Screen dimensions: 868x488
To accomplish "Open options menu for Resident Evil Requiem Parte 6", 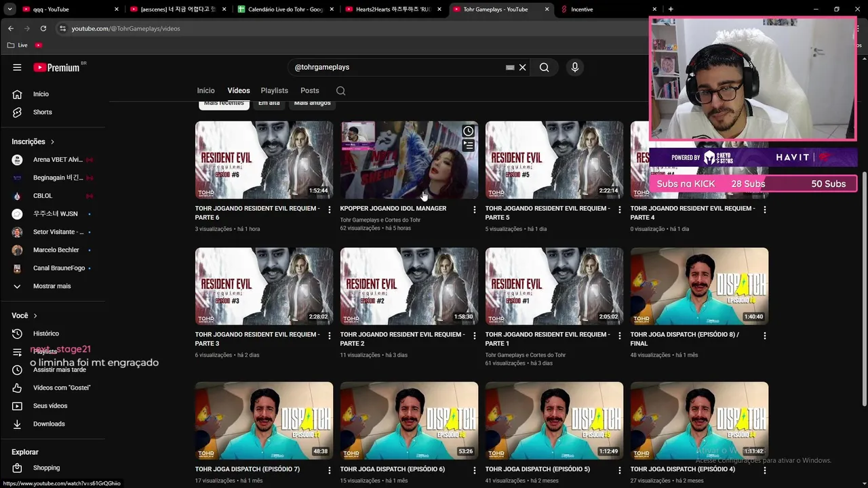I will point(330,210).
